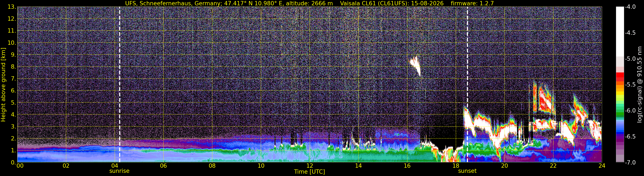644x176 pixels.
Task: Click the white section of the colorbar
Action: click(x=620, y=32)
